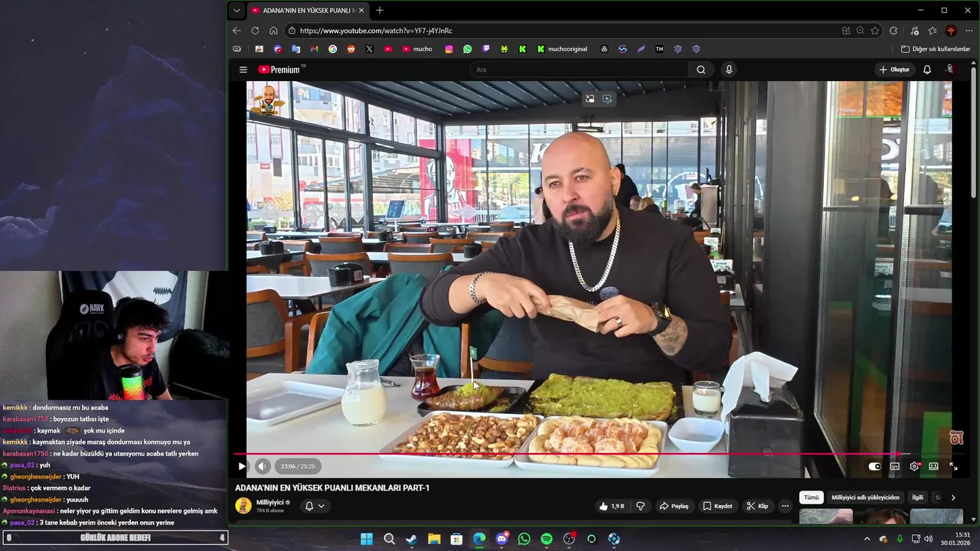The height and width of the screenshot is (551, 980).
Task: Switch to theater mode
Action: pyautogui.click(x=933, y=466)
